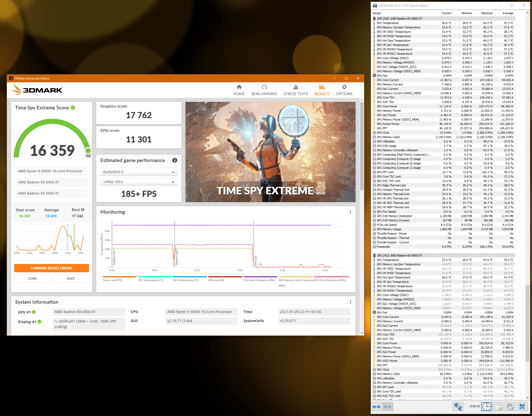Open the Monitoring panel three-dot menu
532x416 pixels.
(350, 212)
